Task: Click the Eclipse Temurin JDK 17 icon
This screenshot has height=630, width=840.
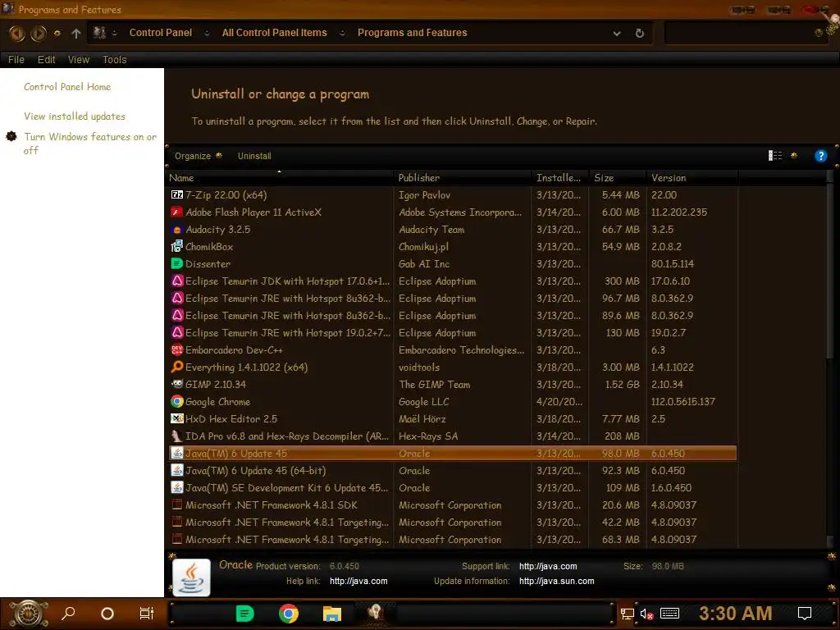Action: [x=177, y=281]
